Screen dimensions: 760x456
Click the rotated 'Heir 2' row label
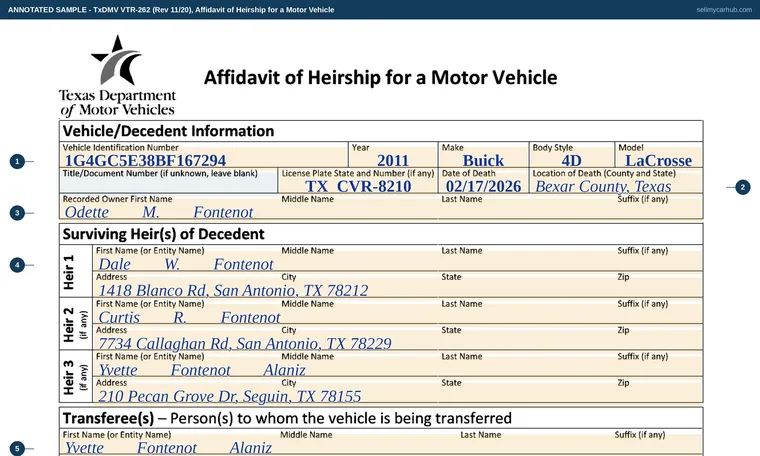[69, 325]
